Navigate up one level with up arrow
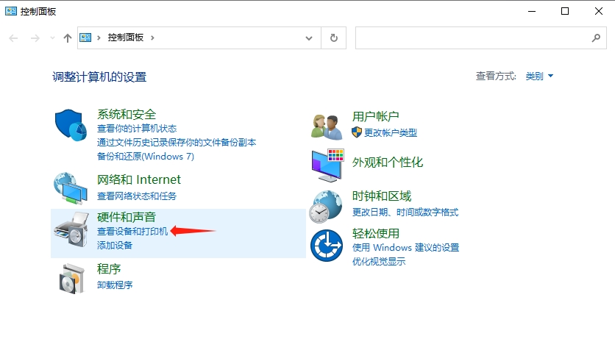Screen dimensions: 615x364 pyautogui.click(x=68, y=38)
